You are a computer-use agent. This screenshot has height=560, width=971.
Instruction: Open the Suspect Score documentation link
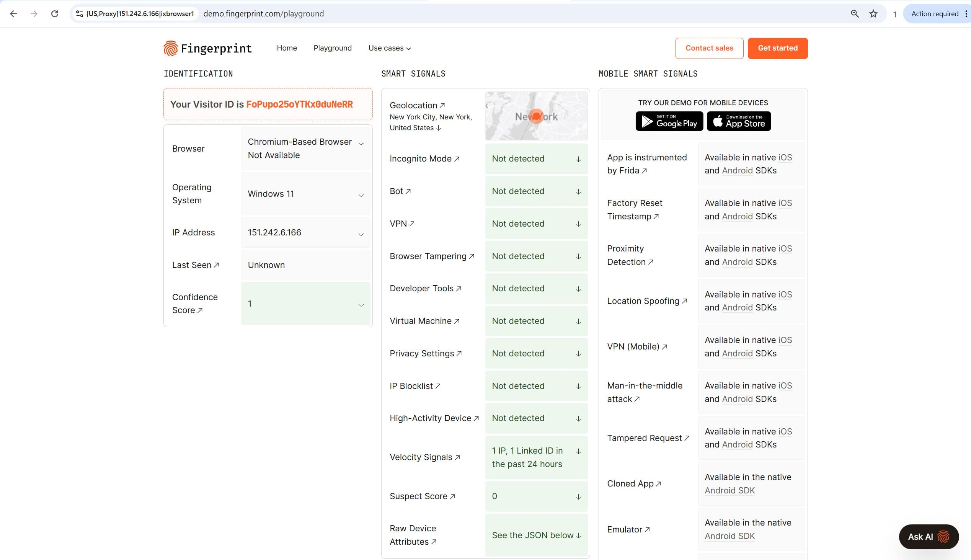point(422,496)
